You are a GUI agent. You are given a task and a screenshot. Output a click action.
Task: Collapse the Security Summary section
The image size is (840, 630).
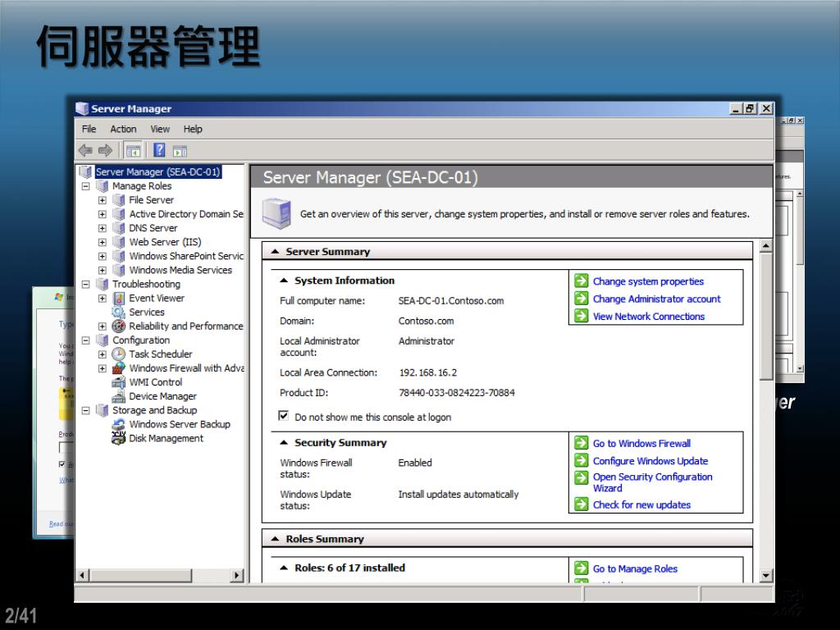click(284, 442)
